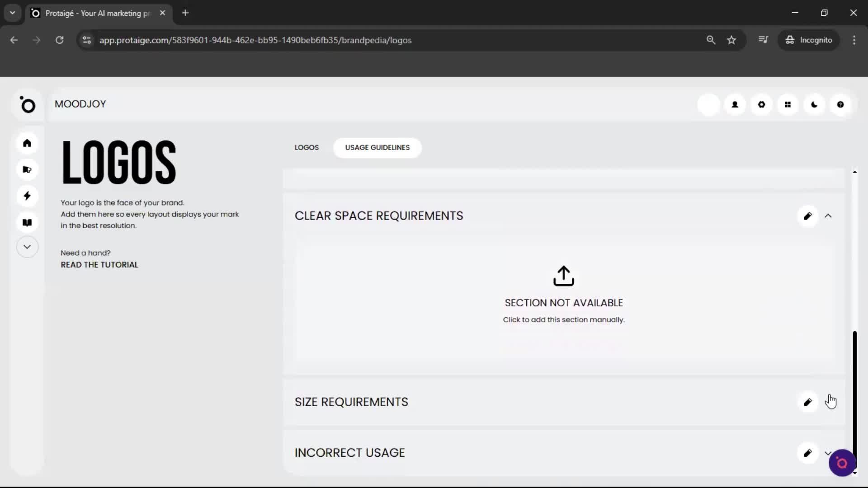The width and height of the screenshot is (868, 488).
Task: Collapse the Clear Space Requirements section
Action: click(x=828, y=216)
